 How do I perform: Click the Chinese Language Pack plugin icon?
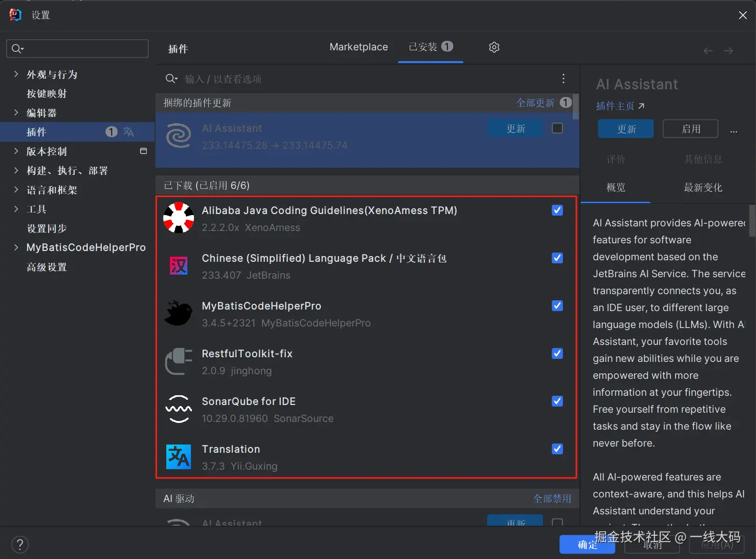pyautogui.click(x=179, y=265)
